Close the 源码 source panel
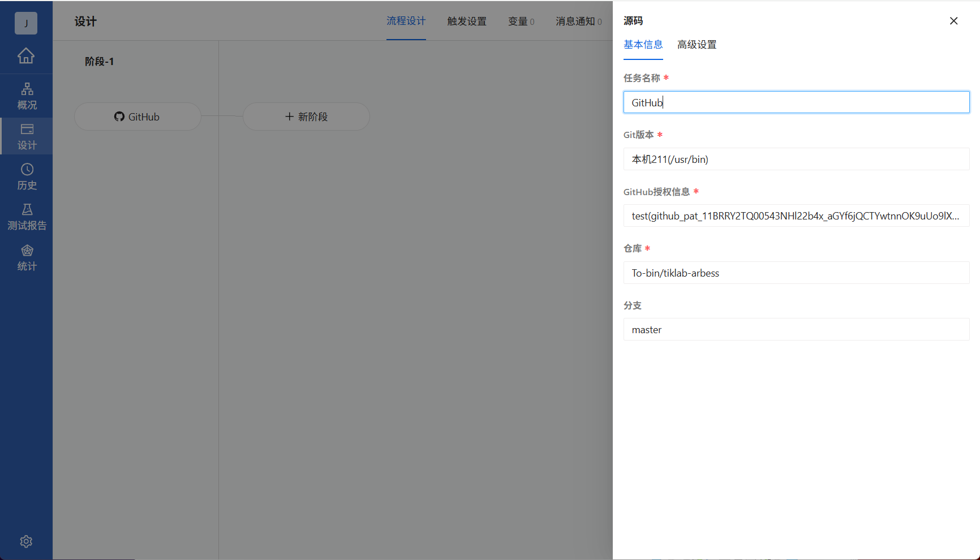 click(x=953, y=20)
